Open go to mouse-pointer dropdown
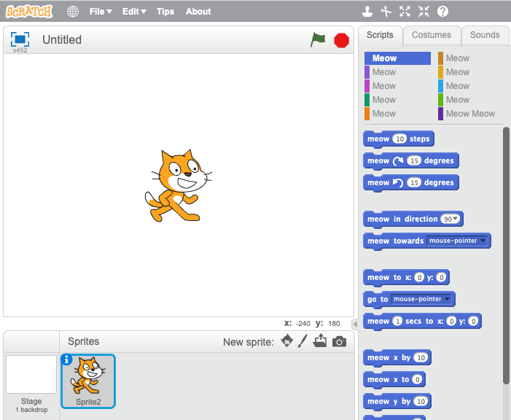 pyautogui.click(x=421, y=299)
